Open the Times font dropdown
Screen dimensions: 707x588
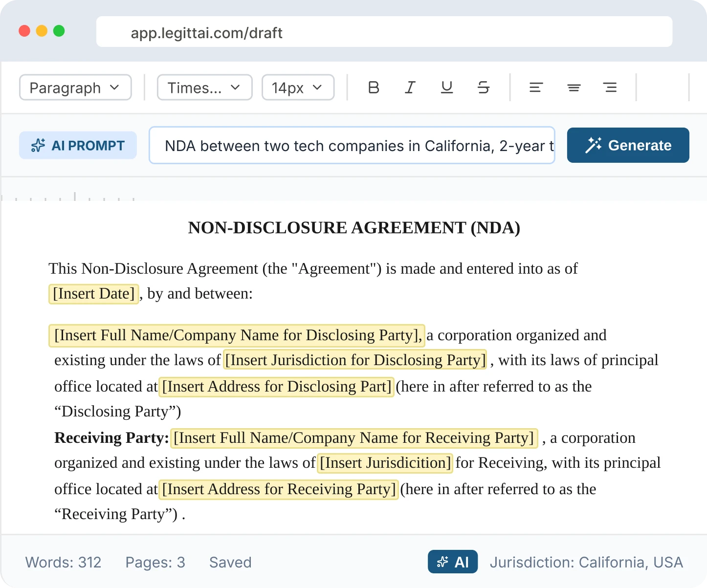204,87
